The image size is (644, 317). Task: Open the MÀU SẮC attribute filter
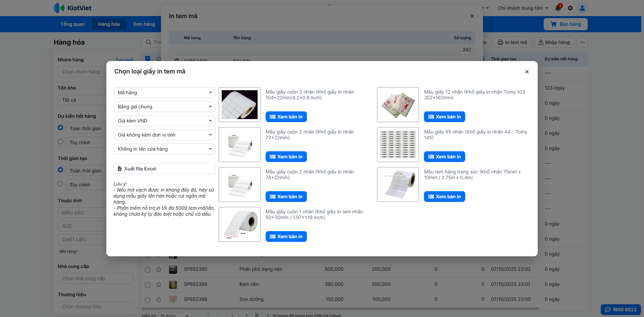point(82,213)
